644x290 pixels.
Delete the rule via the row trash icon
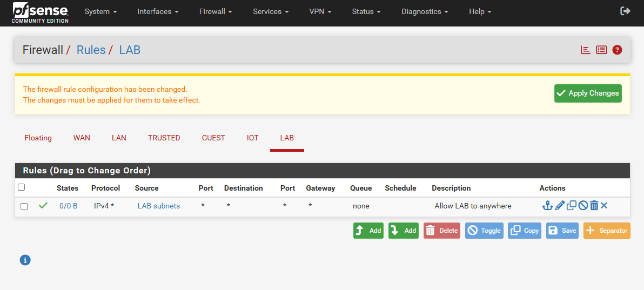(594, 205)
